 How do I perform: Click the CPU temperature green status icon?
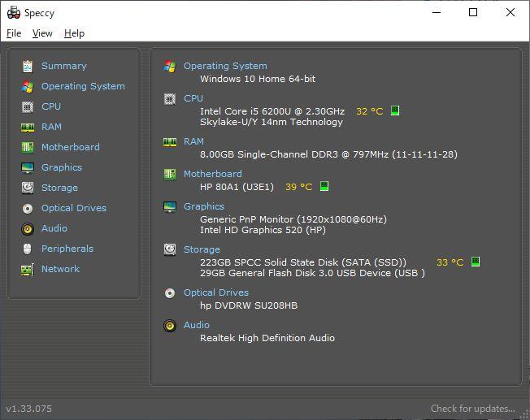click(x=395, y=110)
